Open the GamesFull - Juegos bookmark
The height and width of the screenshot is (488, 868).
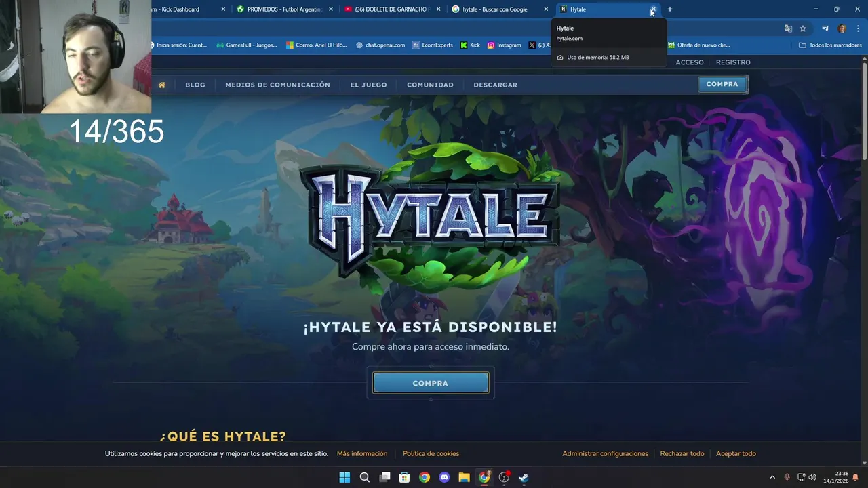(247, 45)
